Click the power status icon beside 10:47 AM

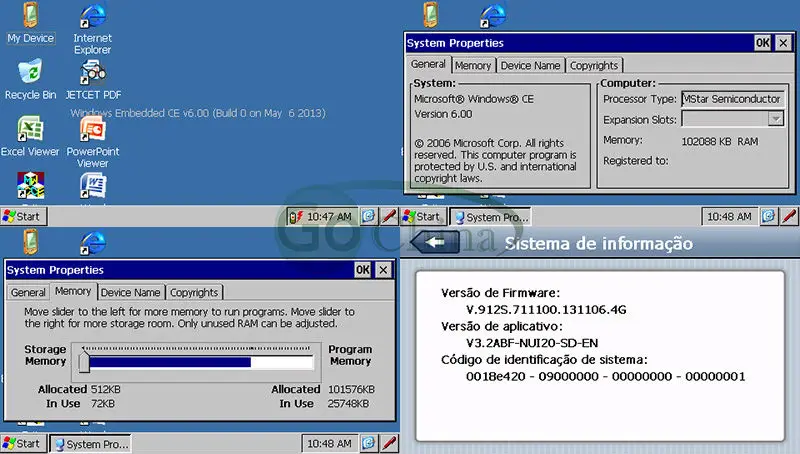[296, 217]
